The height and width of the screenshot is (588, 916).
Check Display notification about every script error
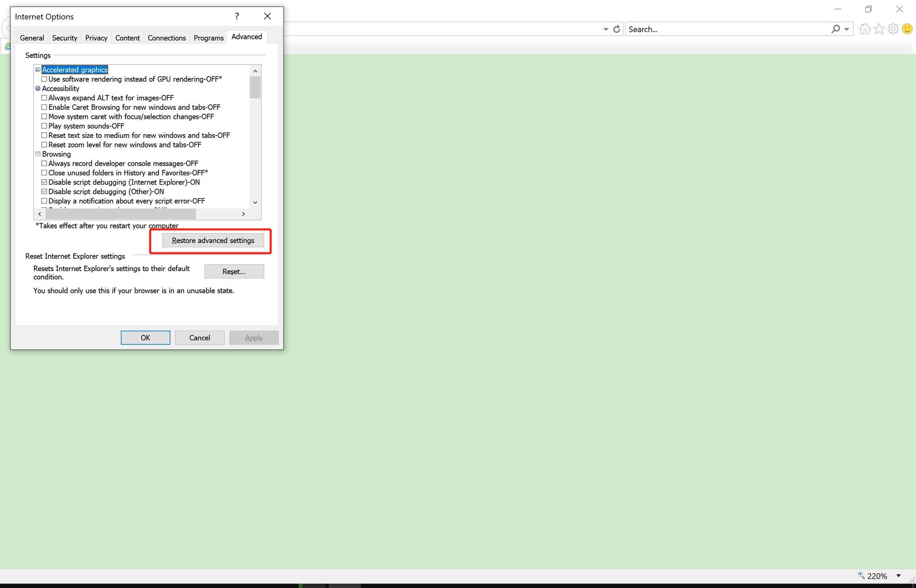(44, 201)
